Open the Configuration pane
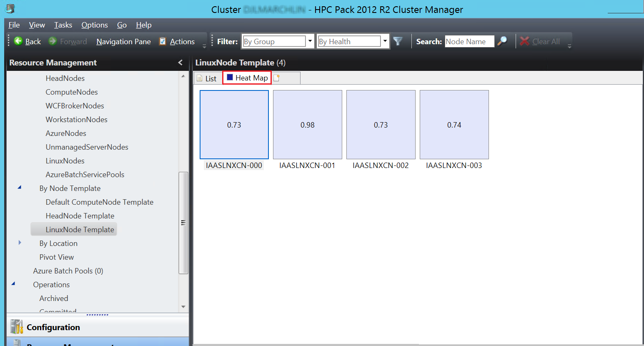This screenshot has height=346, width=644. click(x=98, y=327)
